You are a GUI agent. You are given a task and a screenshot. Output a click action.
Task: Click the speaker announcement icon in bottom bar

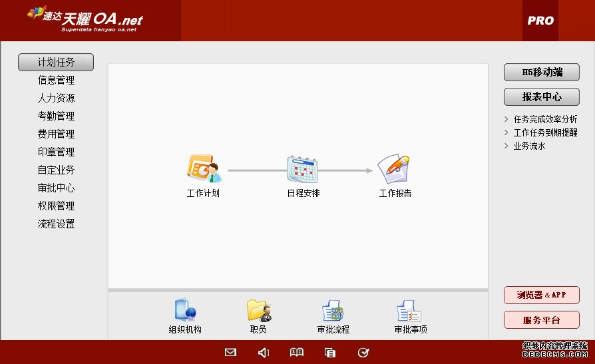(264, 353)
